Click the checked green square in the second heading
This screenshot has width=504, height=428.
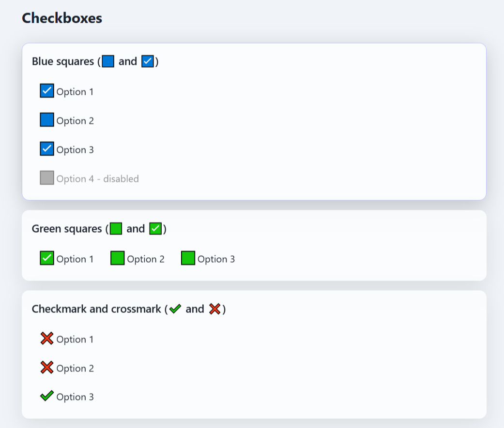point(155,228)
